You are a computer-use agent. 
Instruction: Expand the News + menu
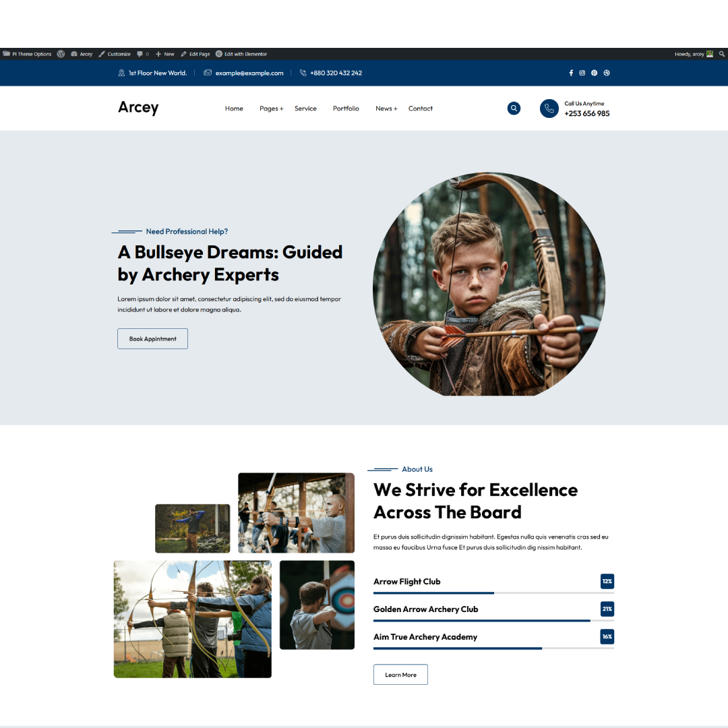(x=386, y=109)
